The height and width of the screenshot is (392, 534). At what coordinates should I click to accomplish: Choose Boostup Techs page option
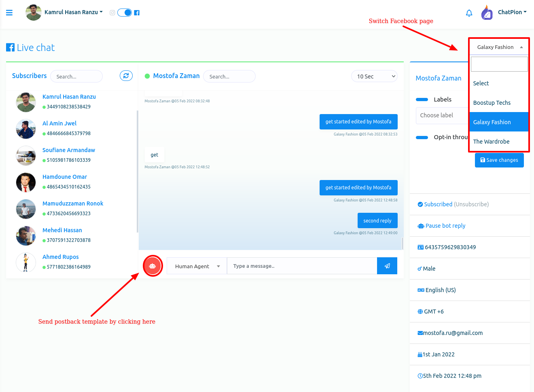pyautogui.click(x=499, y=102)
